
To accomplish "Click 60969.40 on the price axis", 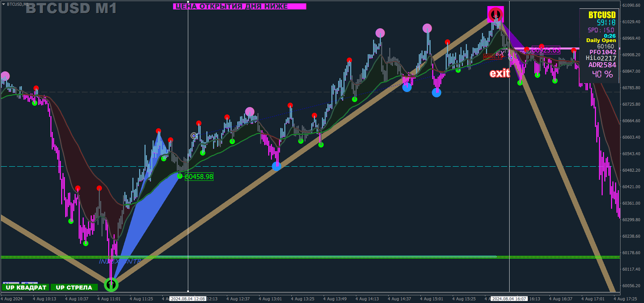I will coord(631,38).
